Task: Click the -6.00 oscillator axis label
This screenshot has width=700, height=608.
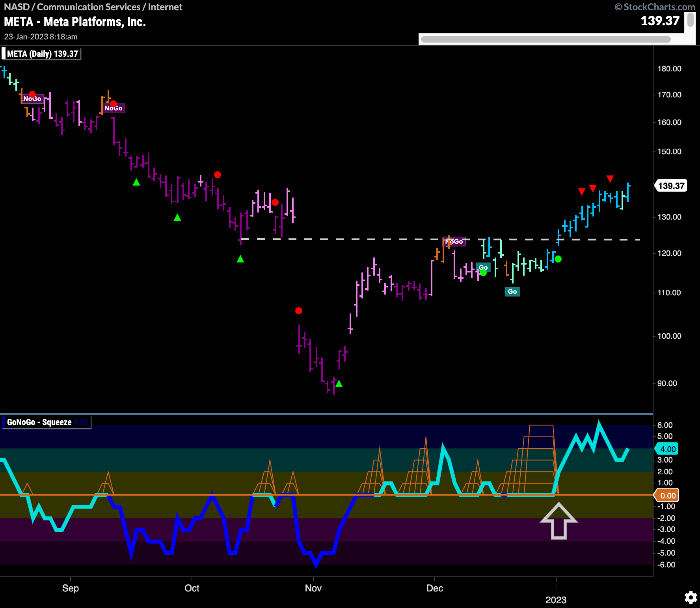Action: [x=666, y=565]
